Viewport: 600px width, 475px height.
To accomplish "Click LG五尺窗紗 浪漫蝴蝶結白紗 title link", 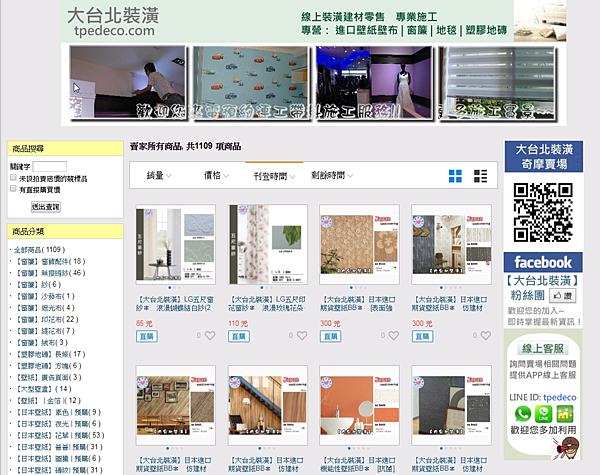I will tap(175, 304).
